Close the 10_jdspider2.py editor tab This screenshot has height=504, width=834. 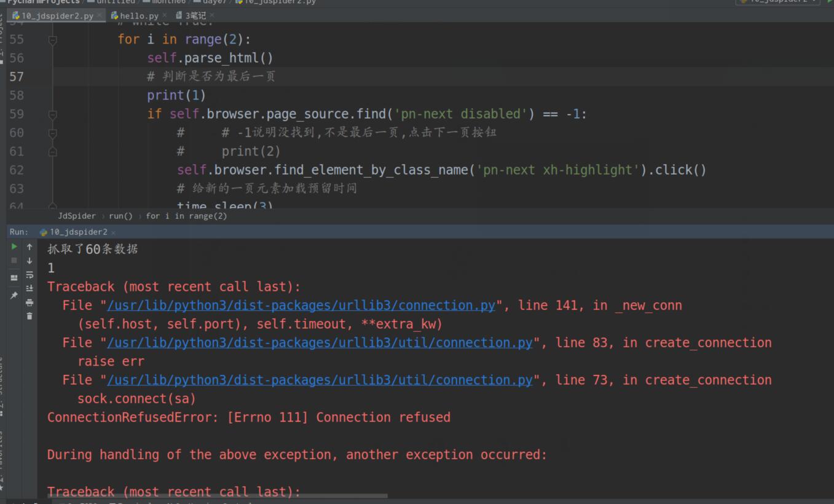click(x=100, y=15)
